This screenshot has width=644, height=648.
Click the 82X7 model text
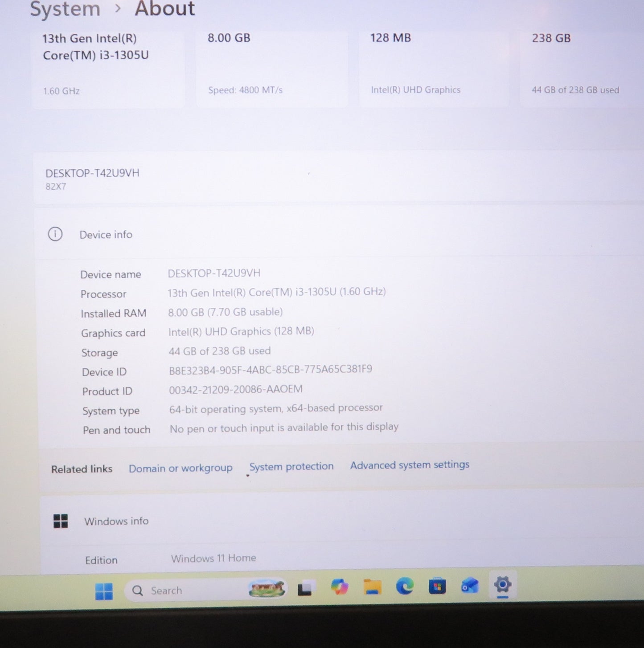(x=56, y=187)
